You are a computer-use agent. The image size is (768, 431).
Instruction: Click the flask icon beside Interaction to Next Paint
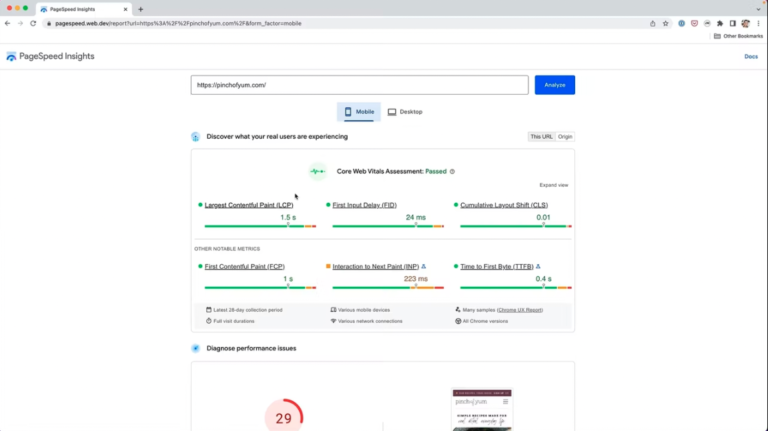pos(424,266)
